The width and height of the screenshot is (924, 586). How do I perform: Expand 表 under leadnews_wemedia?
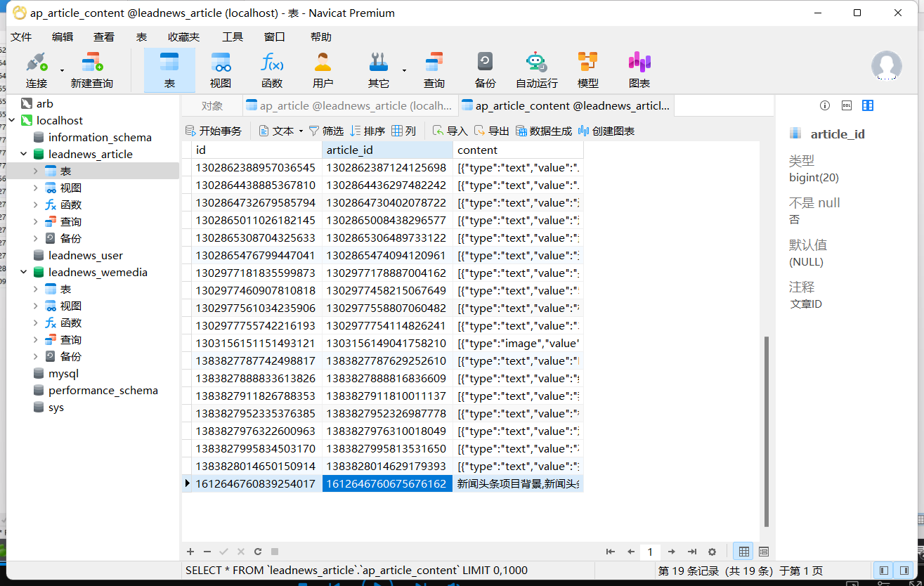point(36,289)
